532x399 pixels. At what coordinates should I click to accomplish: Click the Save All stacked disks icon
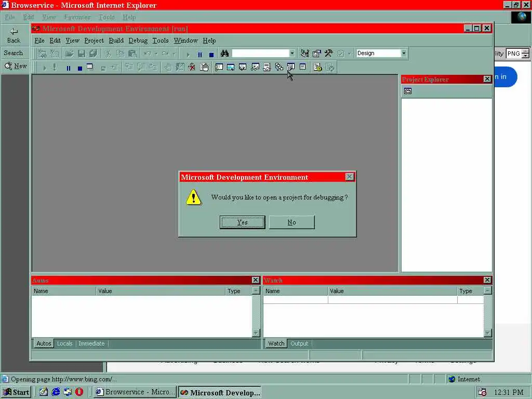pos(93,54)
